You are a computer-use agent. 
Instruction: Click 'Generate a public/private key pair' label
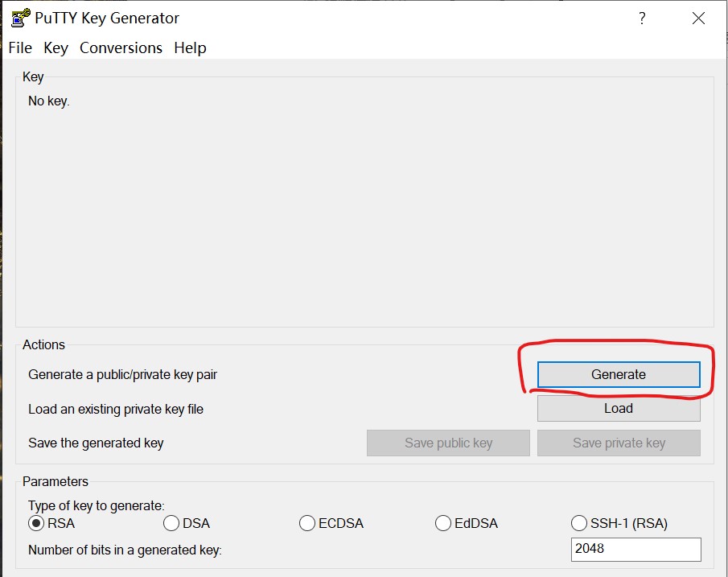coord(122,374)
